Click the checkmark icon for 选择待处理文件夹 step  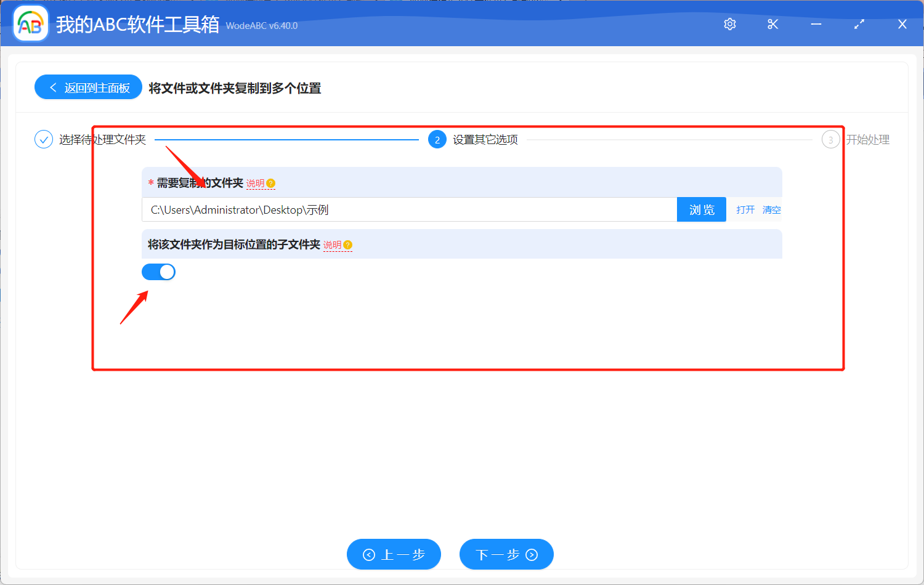[43, 139]
